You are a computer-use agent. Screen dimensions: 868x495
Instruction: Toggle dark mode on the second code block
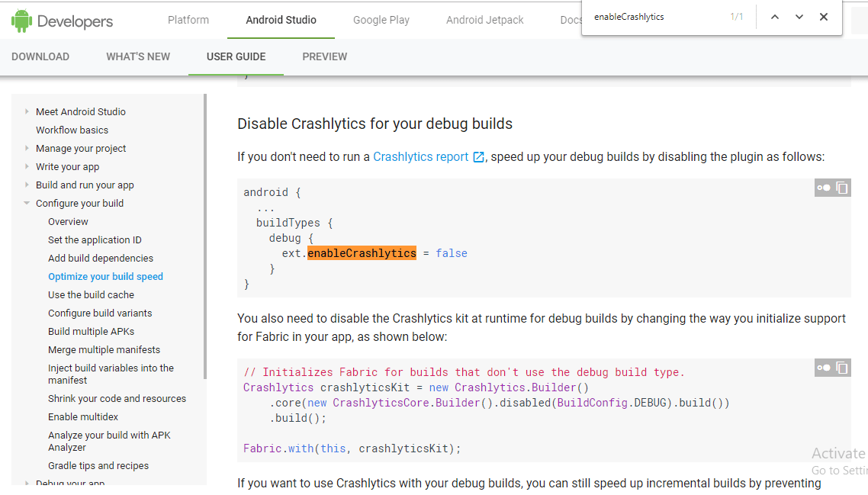point(824,368)
